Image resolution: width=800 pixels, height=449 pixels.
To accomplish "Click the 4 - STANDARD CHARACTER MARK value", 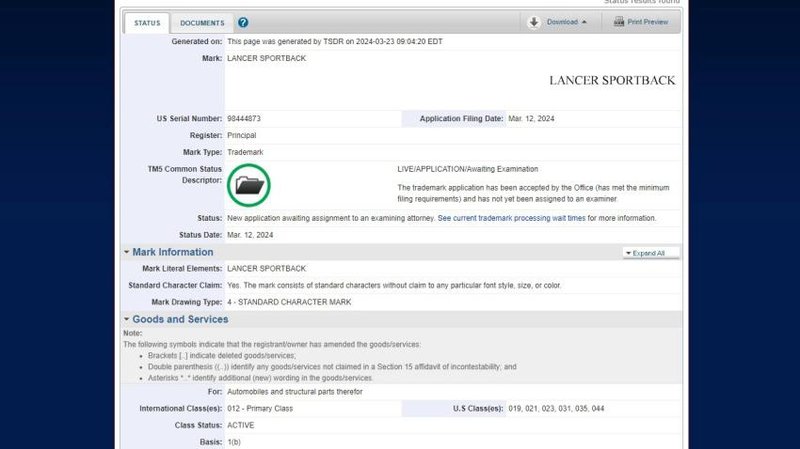I will (x=289, y=302).
